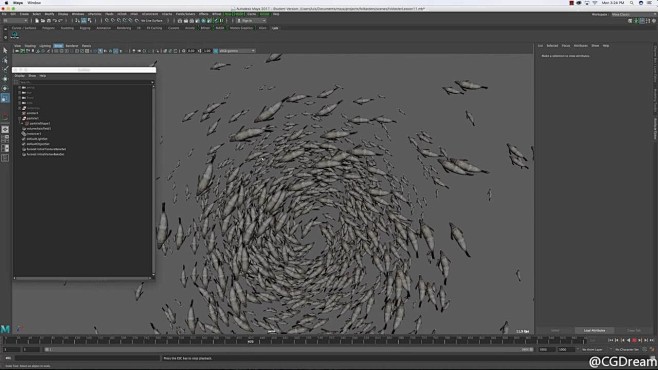This screenshot has width=658, height=370.
Task: Click current frame marker on time slider
Action: pyautogui.click(x=251, y=341)
